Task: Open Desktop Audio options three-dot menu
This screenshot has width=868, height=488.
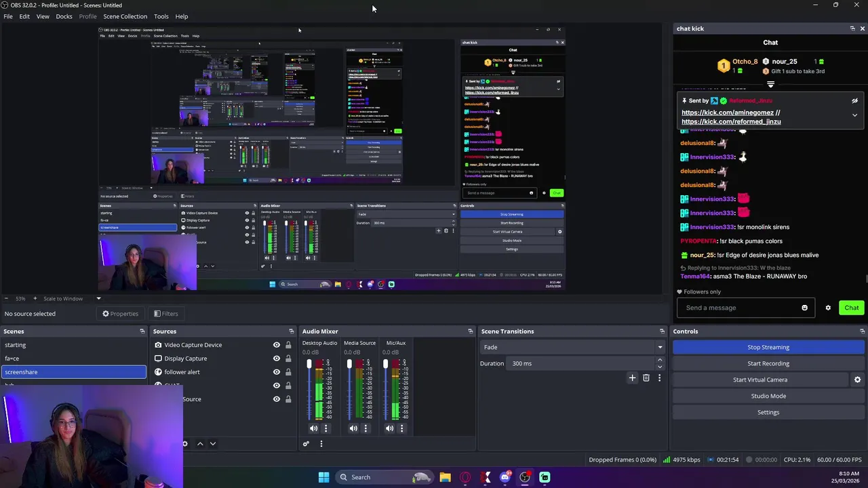Action: coord(325,428)
